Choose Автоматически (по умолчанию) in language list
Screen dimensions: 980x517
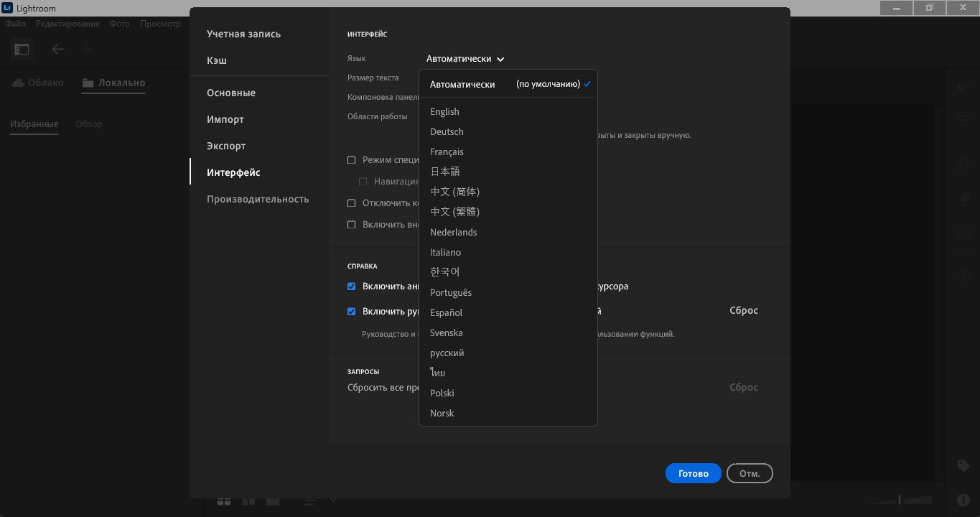tap(508, 84)
